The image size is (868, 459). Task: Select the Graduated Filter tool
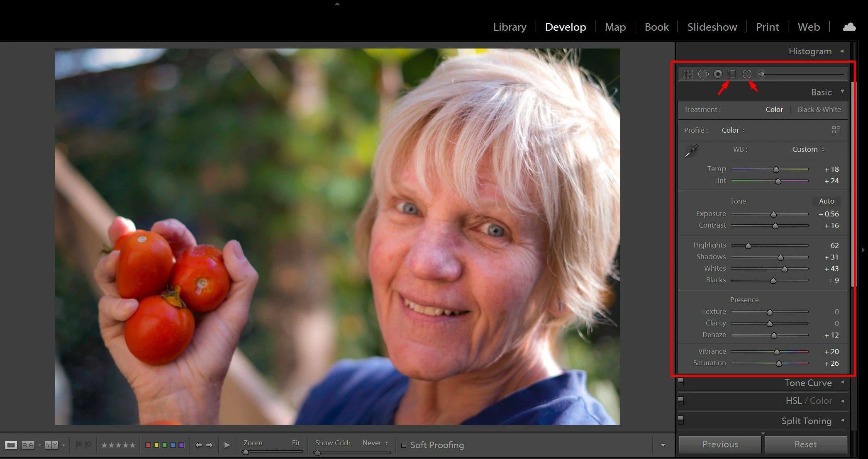tap(733, 74)
